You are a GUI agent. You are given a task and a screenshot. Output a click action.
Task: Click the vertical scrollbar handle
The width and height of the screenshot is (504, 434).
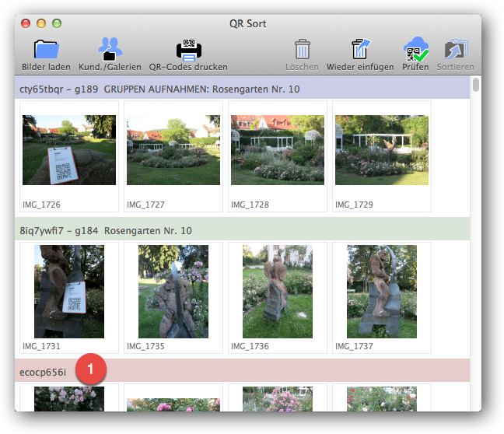pyautogui.click(x=476, y=85)
